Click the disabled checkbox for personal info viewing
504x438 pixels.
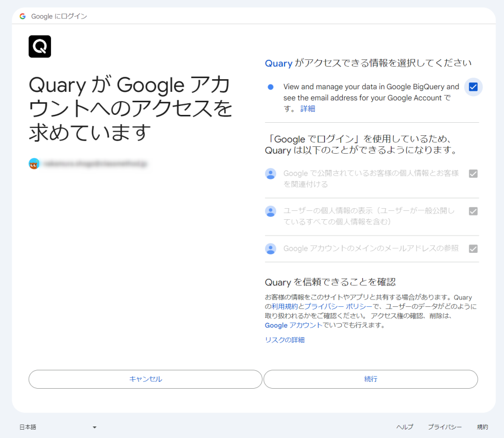[473, 211]
